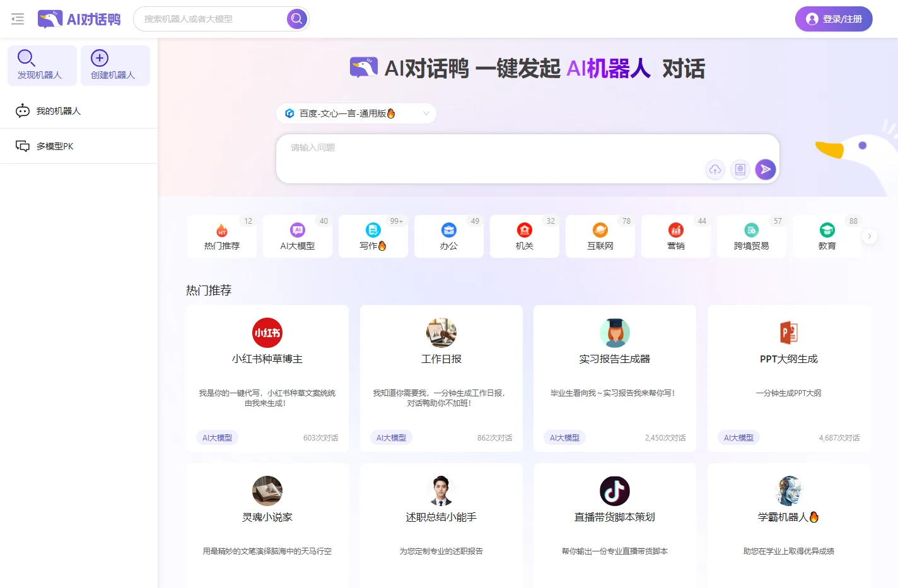Select 我的机器人 menu item
The image size is (898, 588).
[79, 111]
